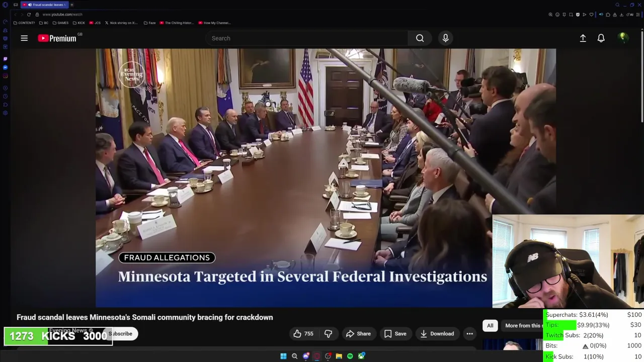
Task: Click the browser title-bar search icon
Action: pos(617,5)
